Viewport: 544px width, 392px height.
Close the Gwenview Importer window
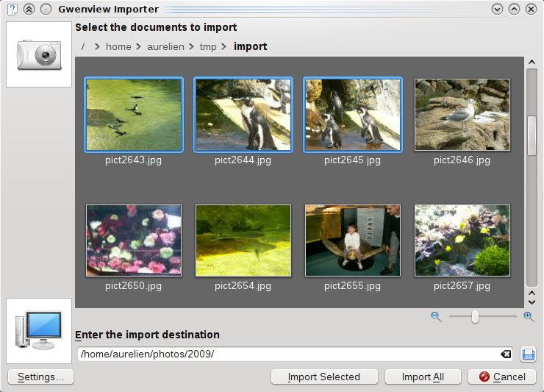click(x=532, y=9)
